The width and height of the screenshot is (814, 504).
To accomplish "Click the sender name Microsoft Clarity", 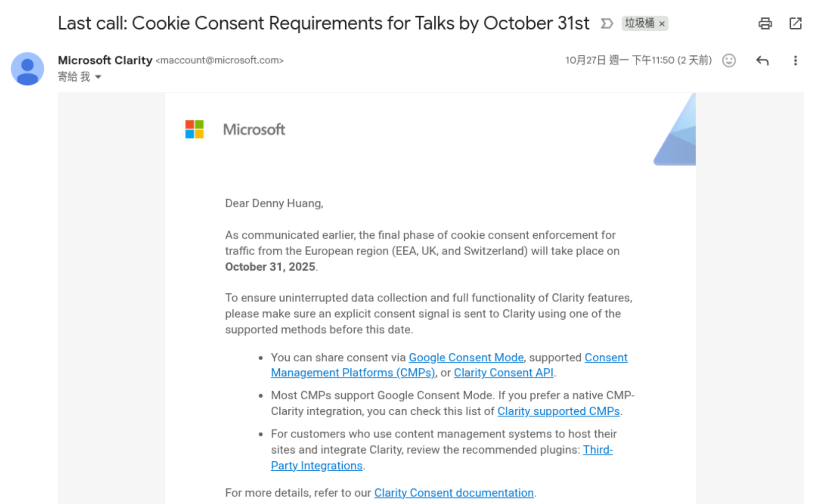I will point(105,60).
